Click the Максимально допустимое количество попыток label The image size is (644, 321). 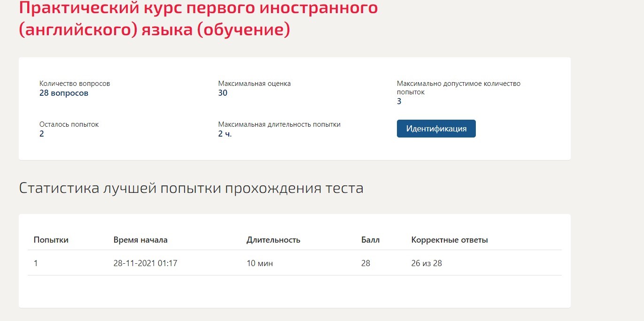458,88
